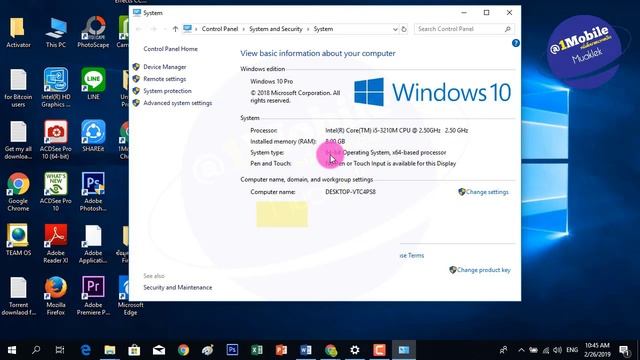Select System and Security breadcrumb
Viewport: 640px width, 360px height.
pos(276,29)
